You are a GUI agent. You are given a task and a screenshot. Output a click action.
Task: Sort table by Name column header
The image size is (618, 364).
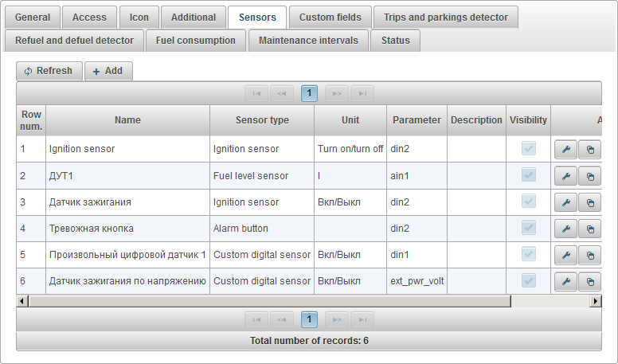click(x=127, y=120)
